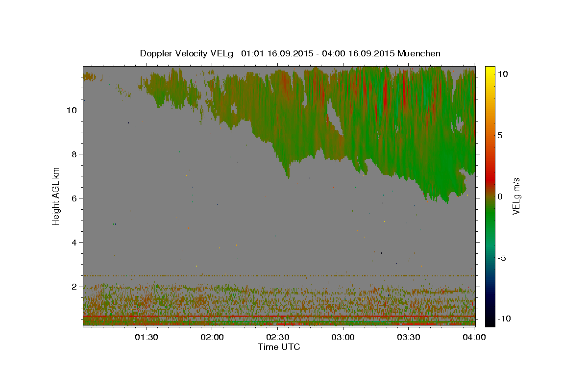Click the 02:00 time tick label
The width and height of the screenshot is (588, 392).
click(212, 337)
